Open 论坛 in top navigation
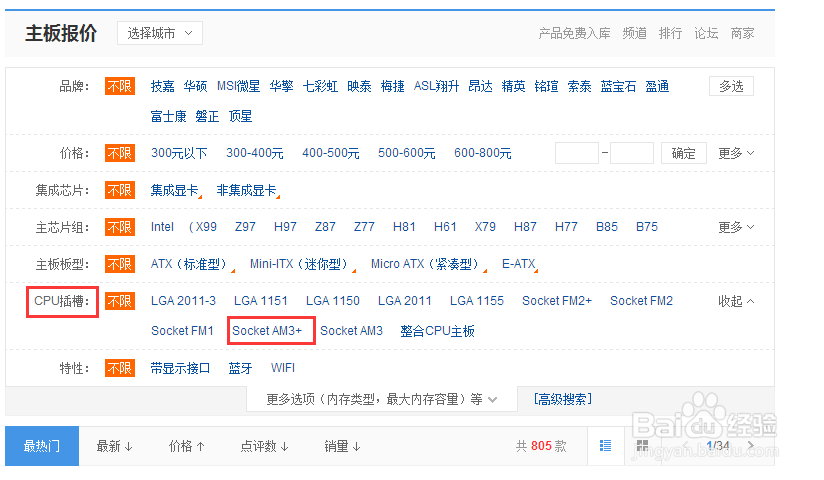 [x=706, y=33]
